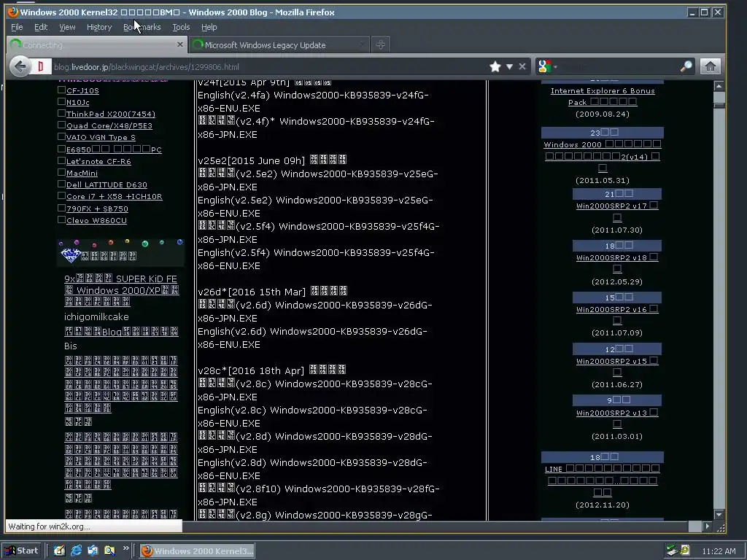Open the VAIO VGN Type S link

[101, 137]
